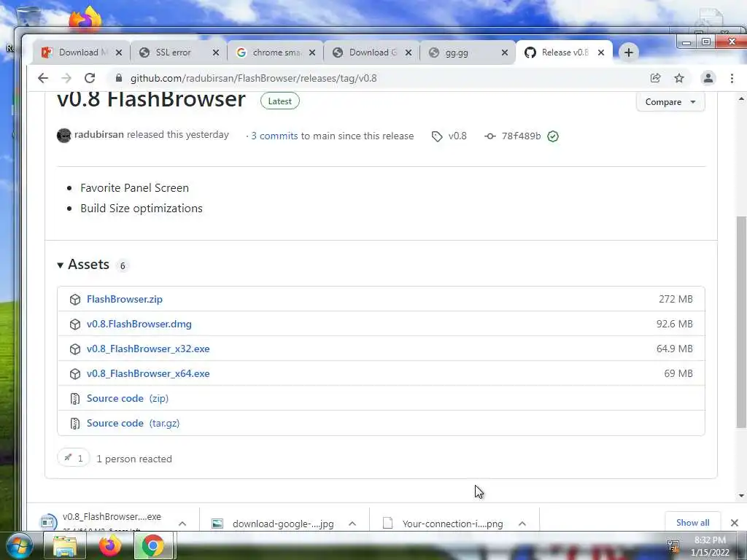Close the chrome sma... tab
The height and width of the screenshot is (560, 747).
pos(312,52)
